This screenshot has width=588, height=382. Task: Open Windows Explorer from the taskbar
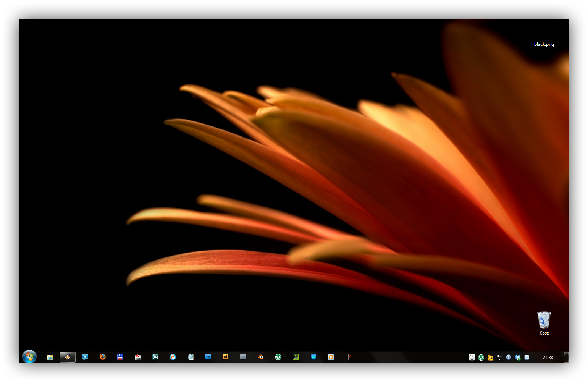click(50, 357)
